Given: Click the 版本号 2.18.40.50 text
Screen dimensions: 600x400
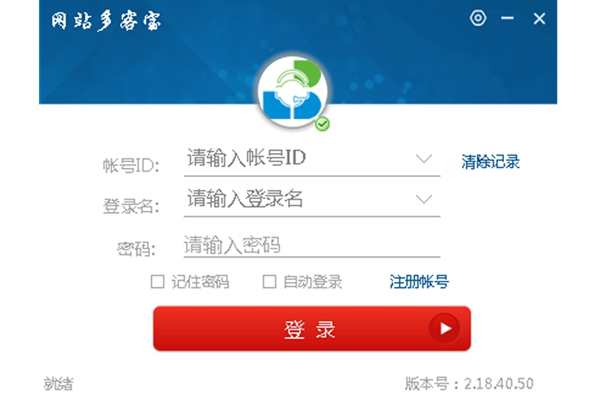Looking at the screenshot, I should tap(469, 384).
